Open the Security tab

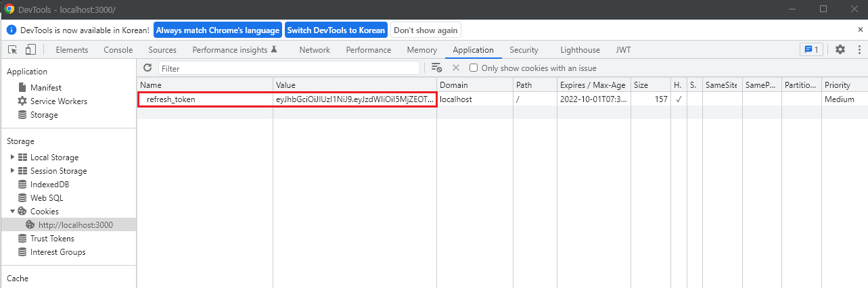click(x=524, y=50)
